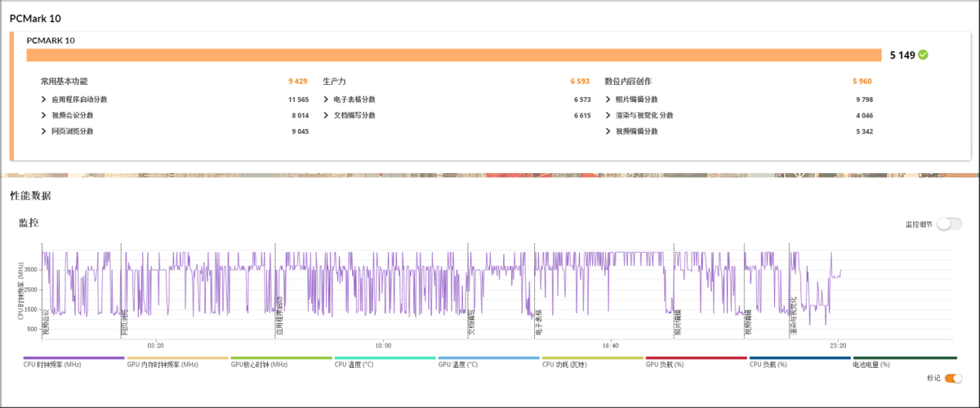This screenshot has width=980, height=408.
Task: Click the green validation checkmark icon
Action: (x=923, y=55)
